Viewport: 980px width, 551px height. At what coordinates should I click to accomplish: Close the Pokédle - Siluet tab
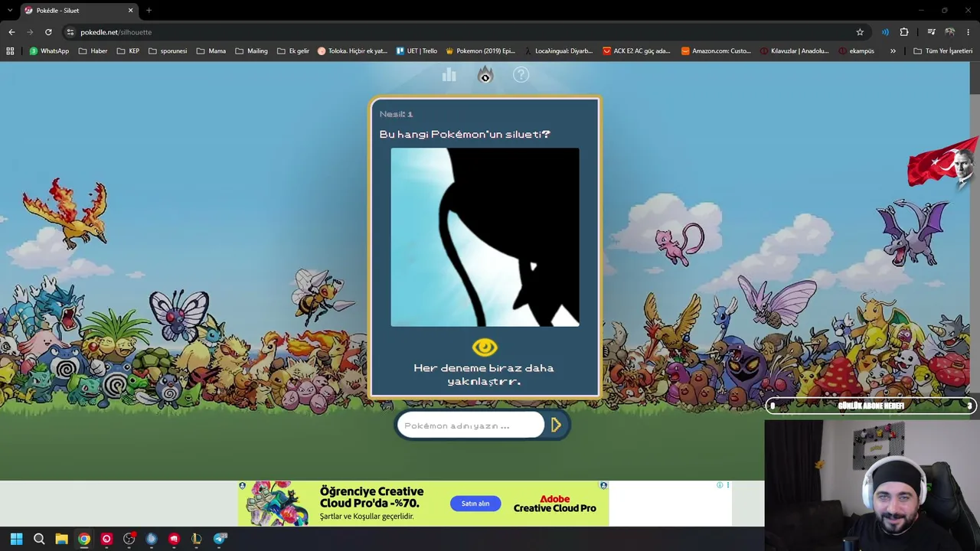(131, 10)
